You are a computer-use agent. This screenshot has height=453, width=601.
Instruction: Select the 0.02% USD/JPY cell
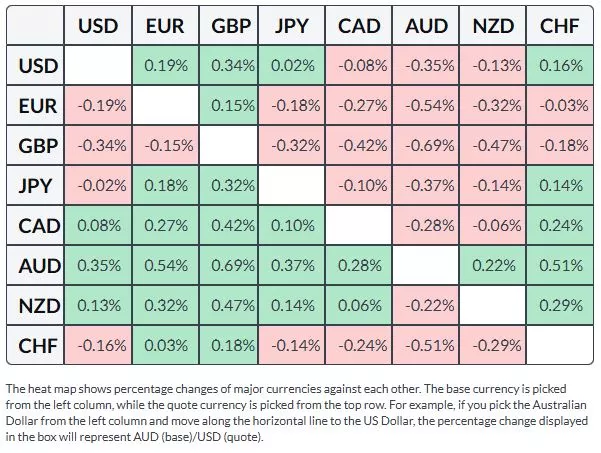(x=295, y=67)
